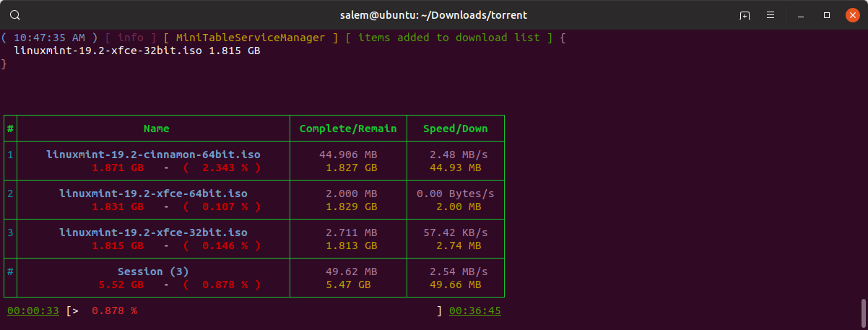Click the '#' column header
Screen dimensions: 868x330
coord(10,129)
